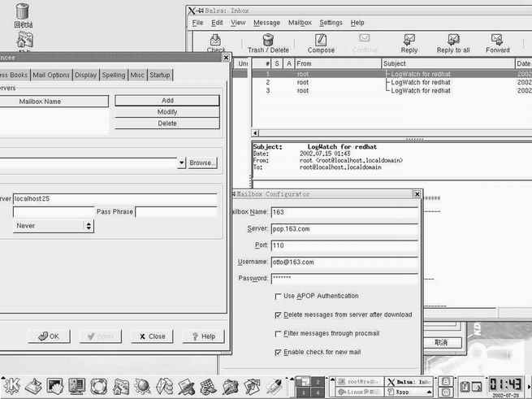Uncheck Delete messages from server after download
532x399 pixels.
coord(279,315)
